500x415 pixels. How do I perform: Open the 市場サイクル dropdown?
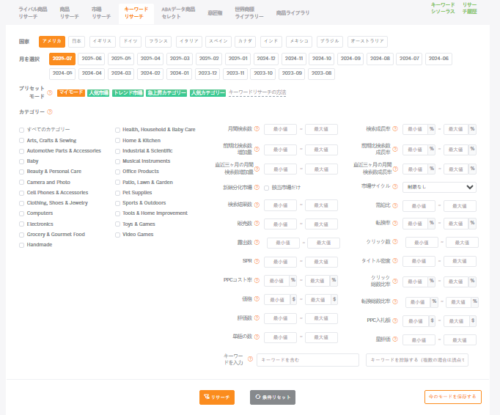click(x=439, y=187)
